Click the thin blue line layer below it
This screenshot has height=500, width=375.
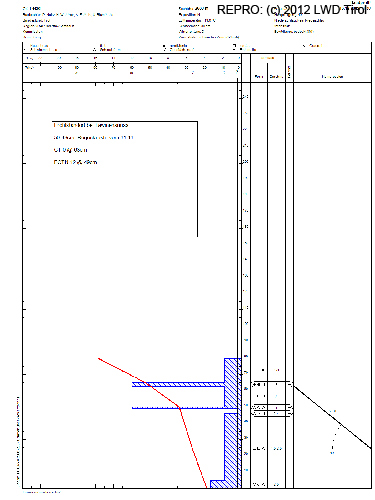[178, 408]
